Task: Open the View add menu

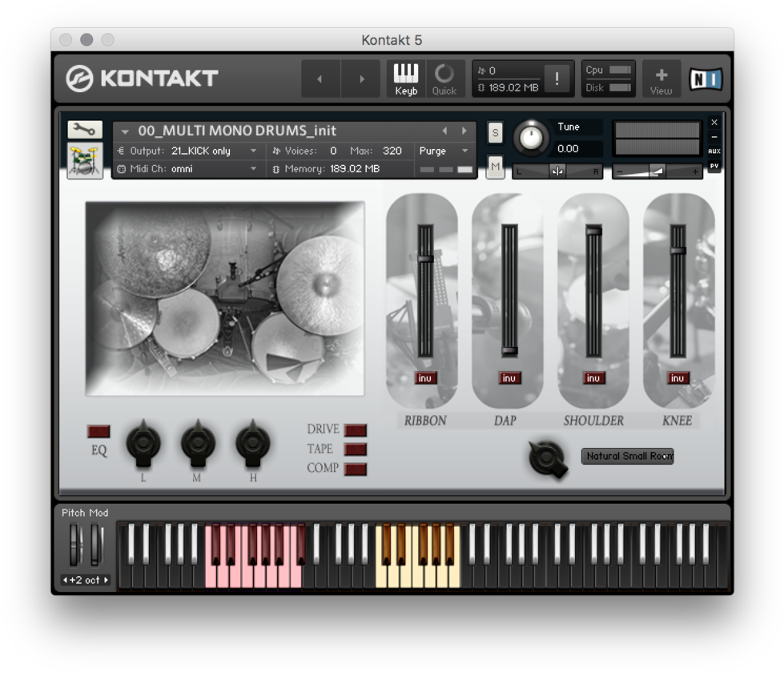Action: [x=661, y=79]
